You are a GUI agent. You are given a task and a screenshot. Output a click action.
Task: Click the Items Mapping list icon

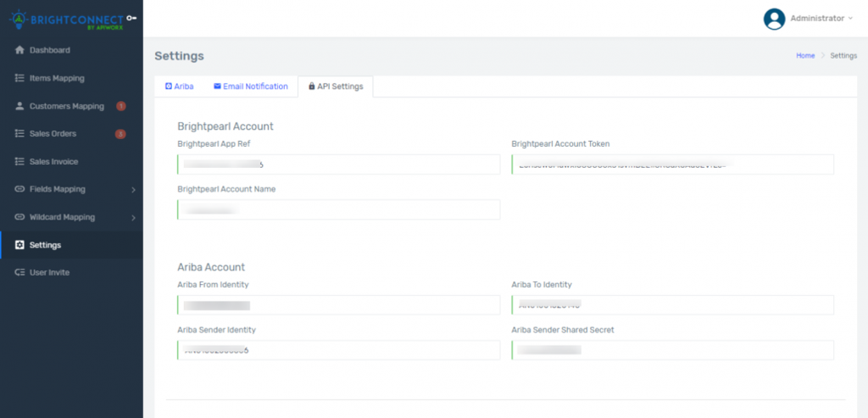[20, 78]
